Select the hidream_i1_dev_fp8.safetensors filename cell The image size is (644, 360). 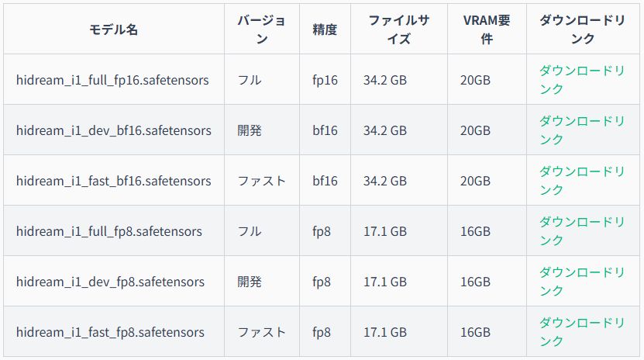point(111,282)
